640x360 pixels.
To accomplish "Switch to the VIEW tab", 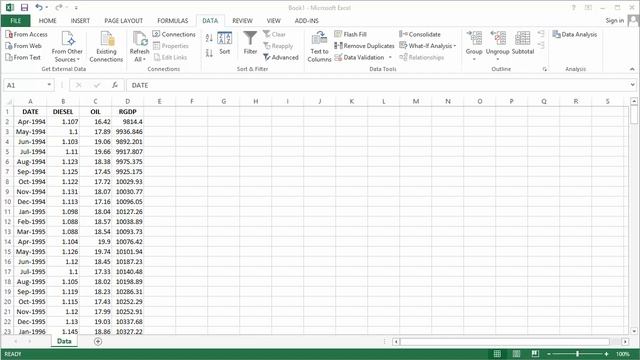I will [273, 20].
